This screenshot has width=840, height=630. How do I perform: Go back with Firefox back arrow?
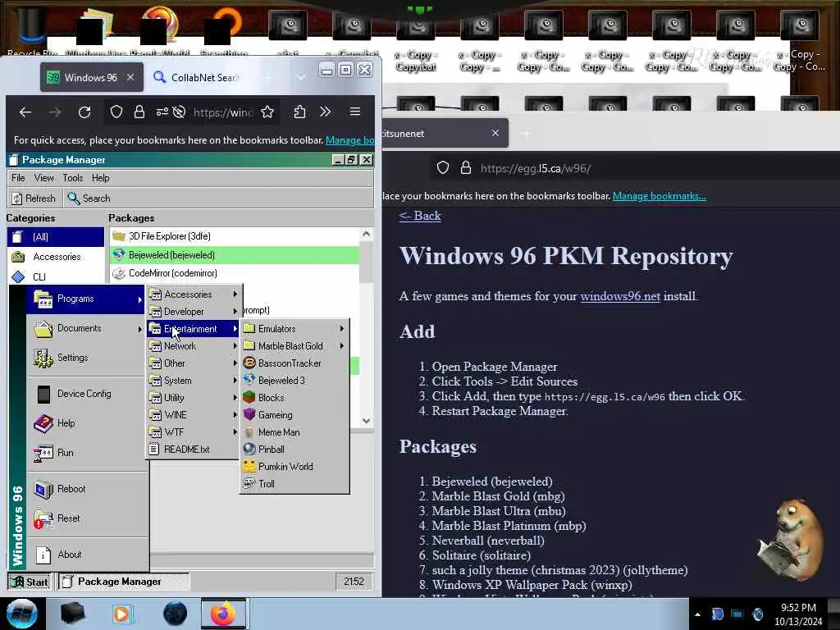25,112
